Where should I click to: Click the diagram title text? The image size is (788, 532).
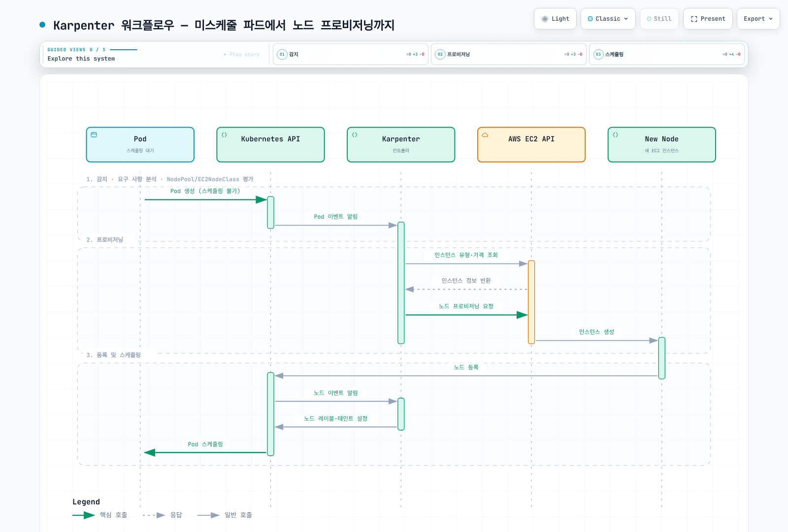224,25
